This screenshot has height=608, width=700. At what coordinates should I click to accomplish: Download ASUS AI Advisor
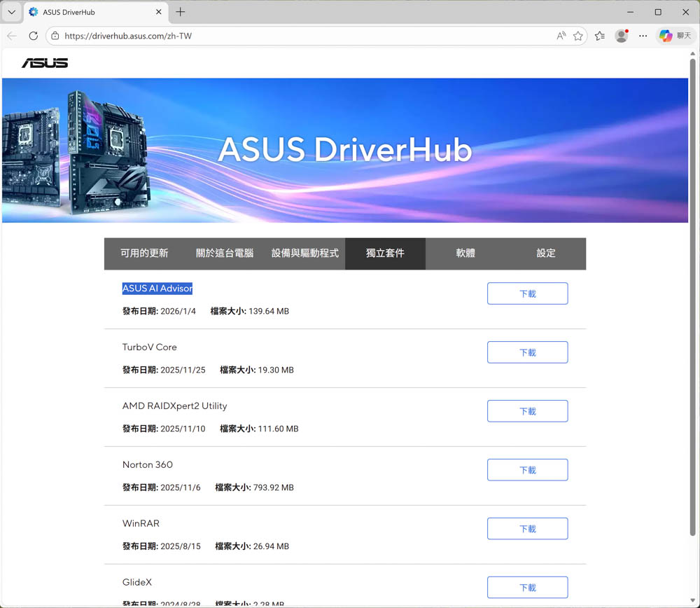[x=527, y=293]
